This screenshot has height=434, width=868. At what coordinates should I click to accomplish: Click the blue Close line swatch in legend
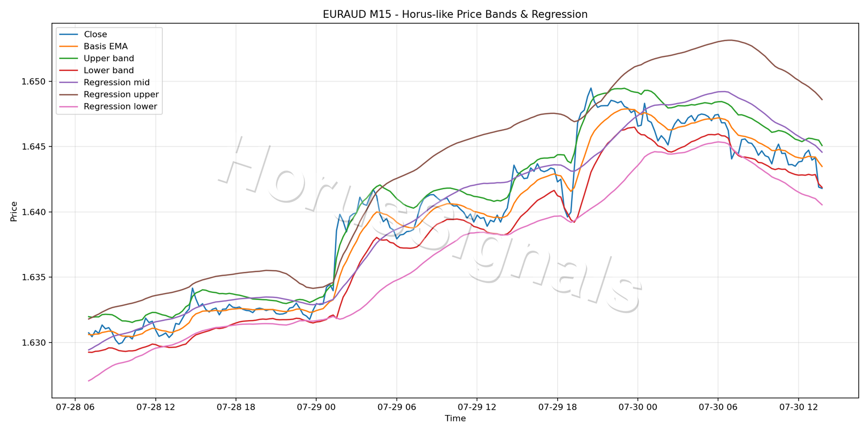point(68,35)
